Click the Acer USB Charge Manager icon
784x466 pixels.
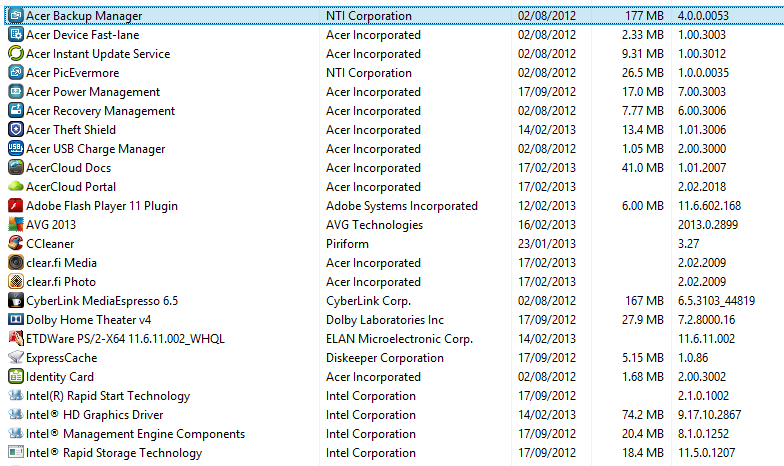pyautogui.click(x=16, y=148)
